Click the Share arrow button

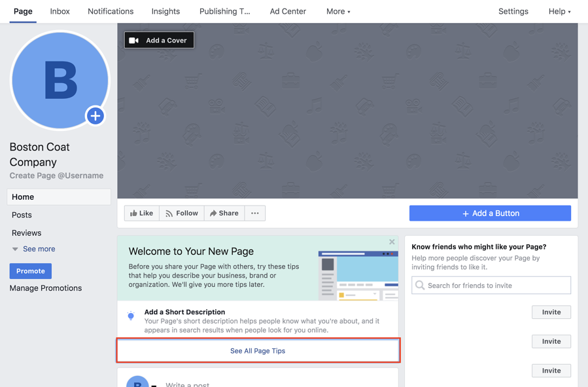(224, 213)
